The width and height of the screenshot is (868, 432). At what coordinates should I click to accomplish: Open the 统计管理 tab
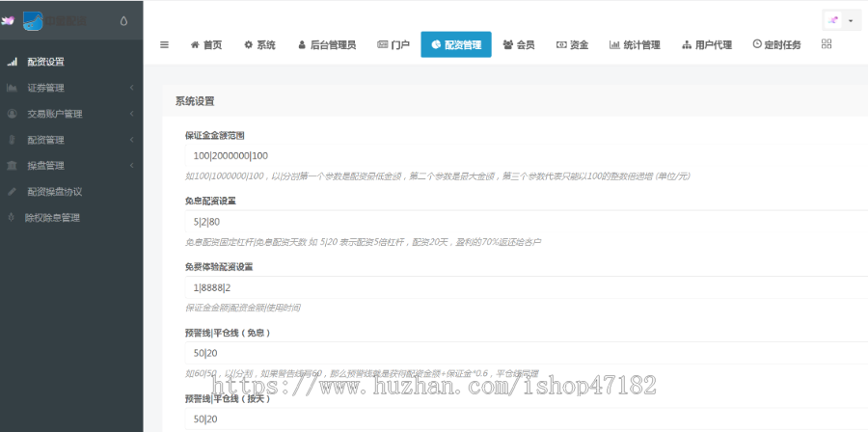pos(635,44)
